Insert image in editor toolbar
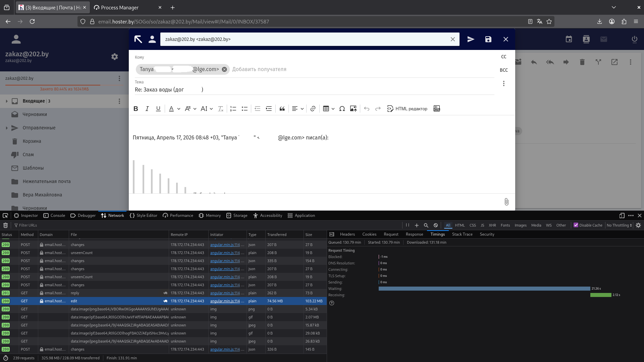 pyautogui.click(x=353, y=109)
